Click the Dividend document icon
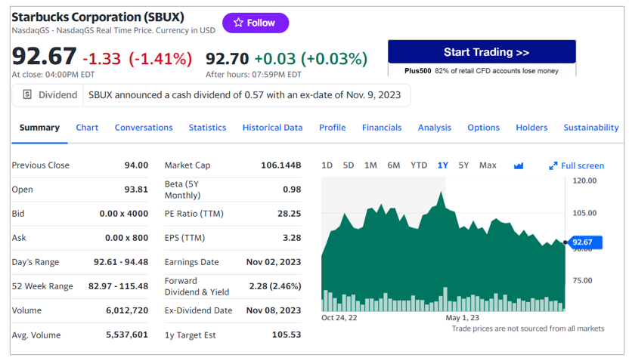Viewport: 629px width, 364px height. click(27, 95)
